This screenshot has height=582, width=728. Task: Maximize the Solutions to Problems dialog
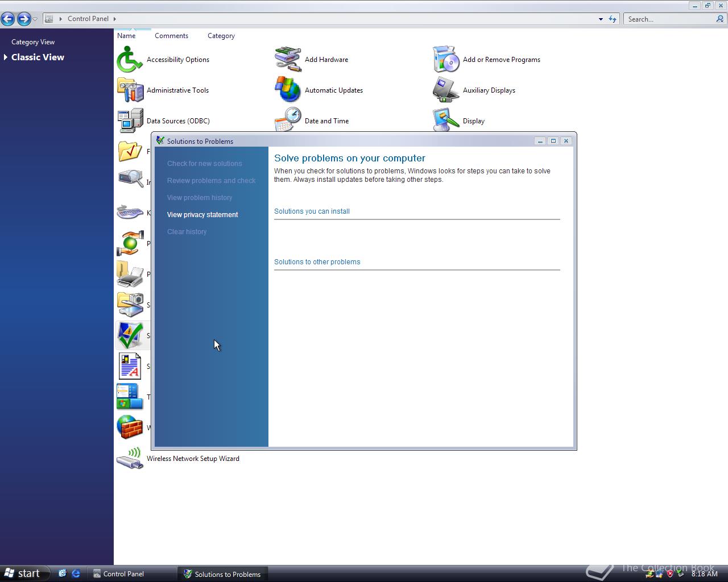(x=553, y=141)
